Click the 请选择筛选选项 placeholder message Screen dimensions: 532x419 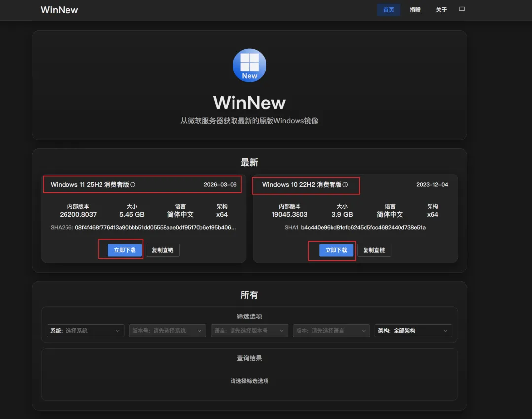click(249, 381)
